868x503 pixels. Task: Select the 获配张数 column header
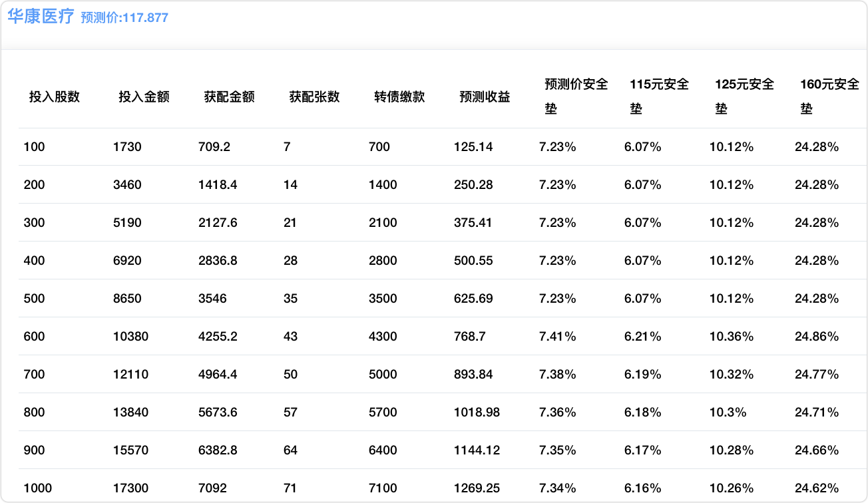[314, 96]
